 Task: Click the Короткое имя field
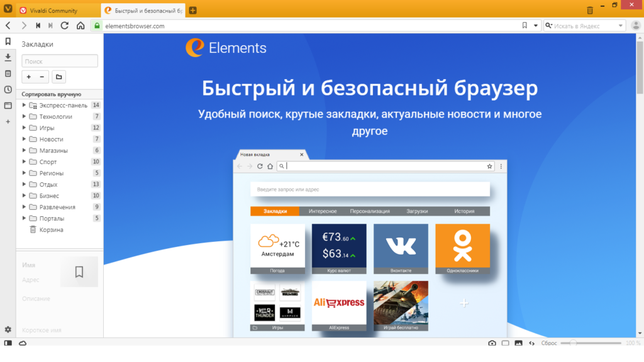pyautogui.click(x=60, y=330)
